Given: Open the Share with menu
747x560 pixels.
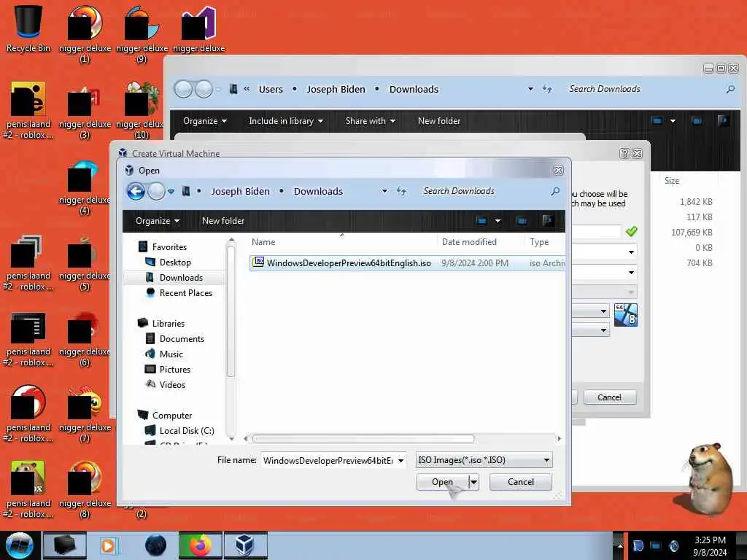Looking at the screenshot, I should pos(370,121).
